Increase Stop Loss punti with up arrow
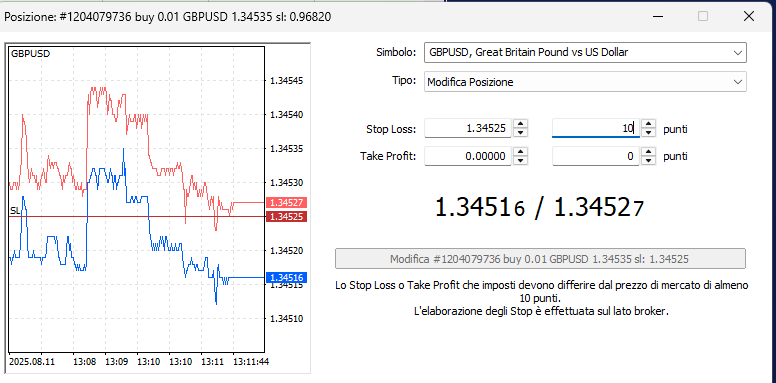776x383 pixels. coord(649,125)
